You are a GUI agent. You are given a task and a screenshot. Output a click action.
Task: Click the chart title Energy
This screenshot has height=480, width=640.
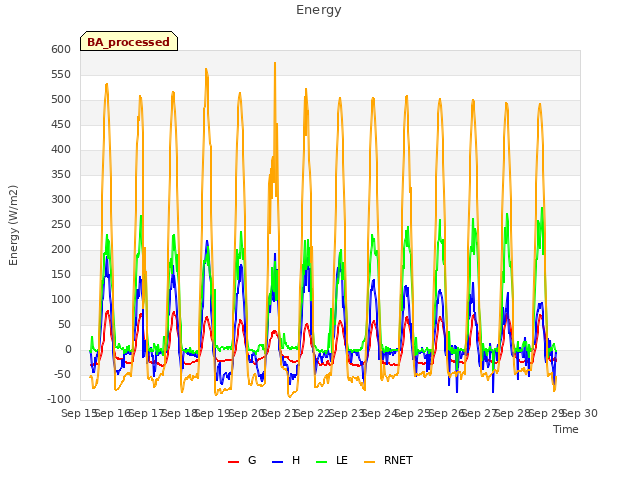(319, 10)
